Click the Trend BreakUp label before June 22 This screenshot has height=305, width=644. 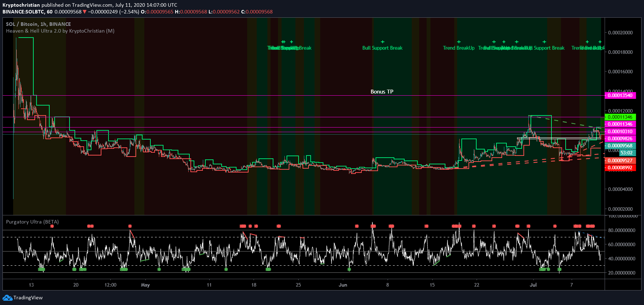pyautogui.click(x=459, y=48)
